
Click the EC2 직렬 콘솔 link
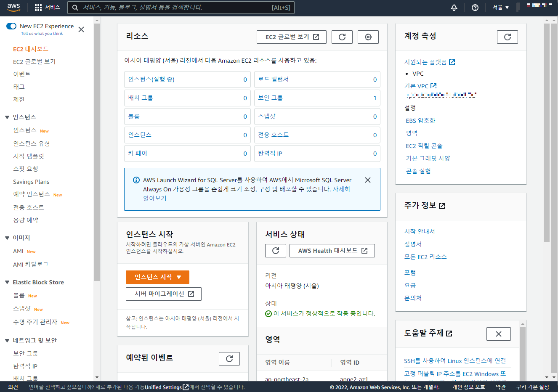click(x=424, y=146)
